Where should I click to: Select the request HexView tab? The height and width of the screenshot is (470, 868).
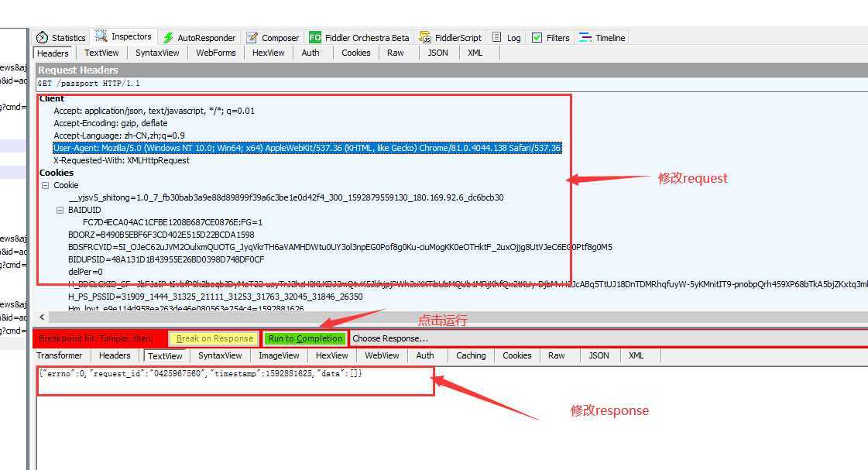269,53
